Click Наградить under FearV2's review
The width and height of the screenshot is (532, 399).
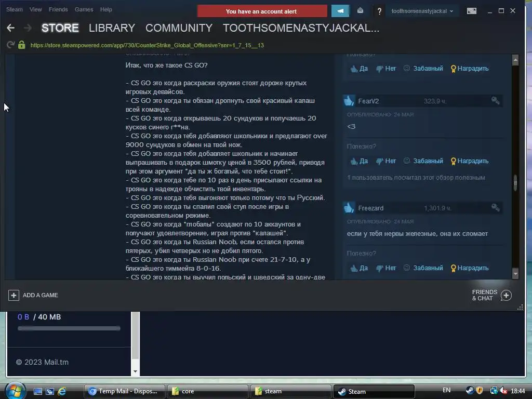click(470, 161)
